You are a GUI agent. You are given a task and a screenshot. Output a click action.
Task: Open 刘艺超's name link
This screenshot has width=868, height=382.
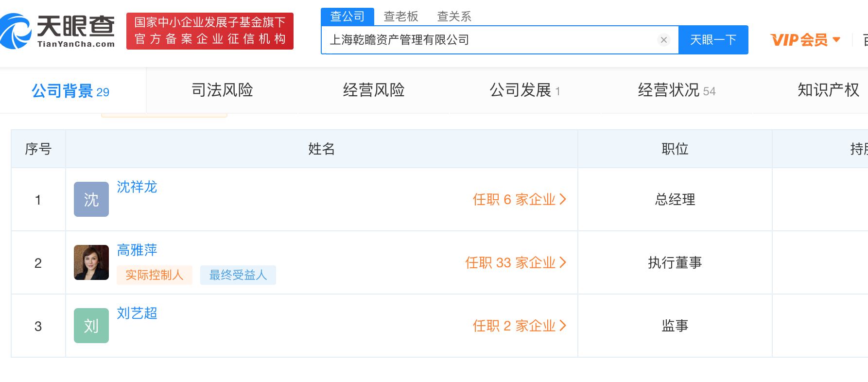coord(137,313)
